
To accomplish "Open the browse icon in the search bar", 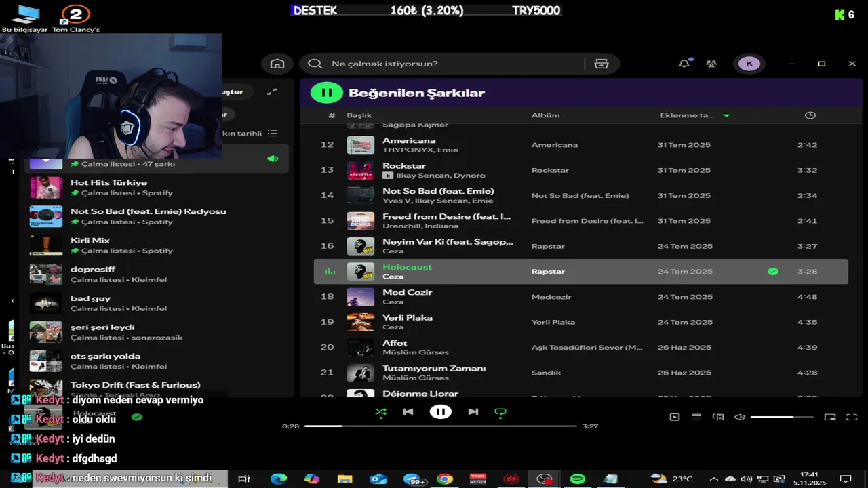I will tap(601, 64).
